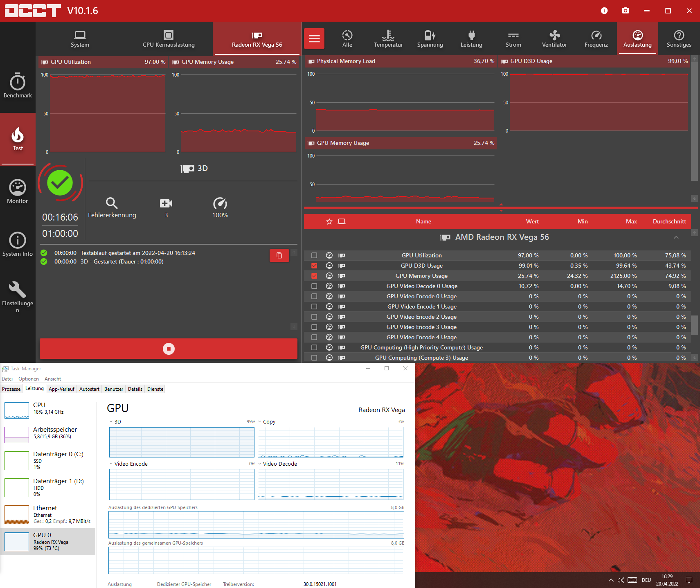The image size is (700, 588).
Task: Select Datenträger 0 (C:) in Task-Manager
Action: point(48,460)
